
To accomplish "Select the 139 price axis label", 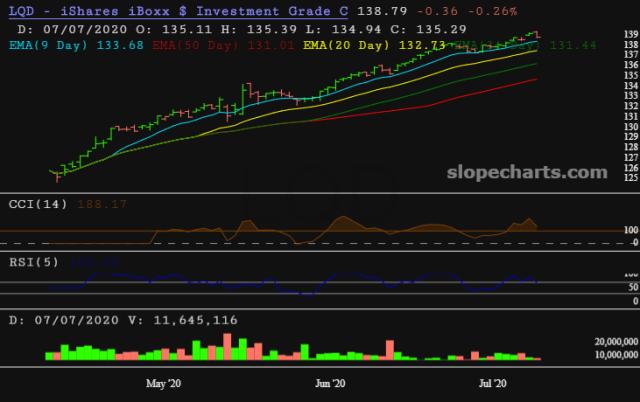I will pos(631,35).
